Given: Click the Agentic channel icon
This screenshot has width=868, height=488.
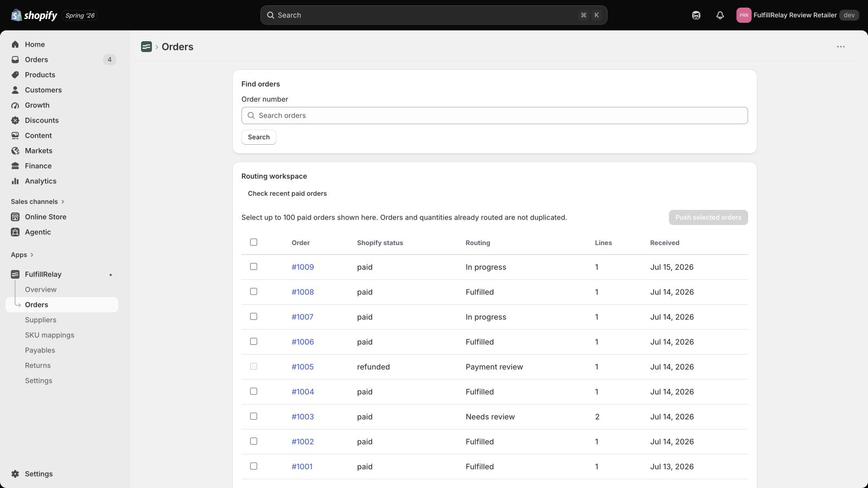Looking at the screenshot, I should 15,232.
